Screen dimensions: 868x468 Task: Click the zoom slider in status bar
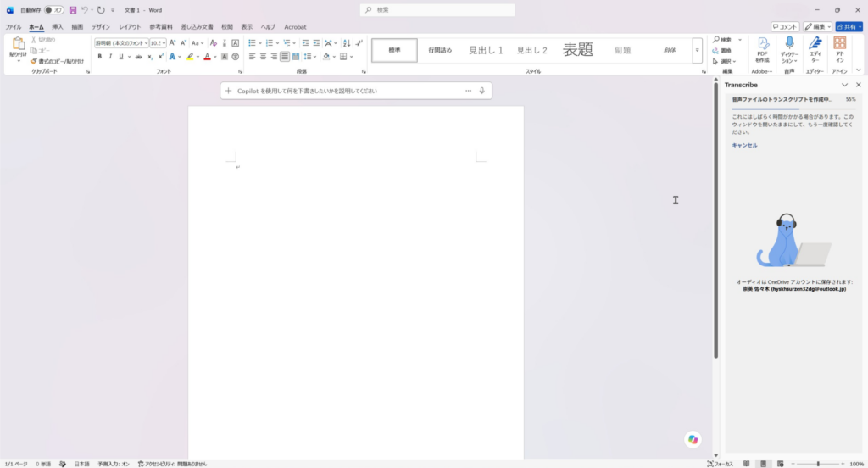click(x=818, y=464)
